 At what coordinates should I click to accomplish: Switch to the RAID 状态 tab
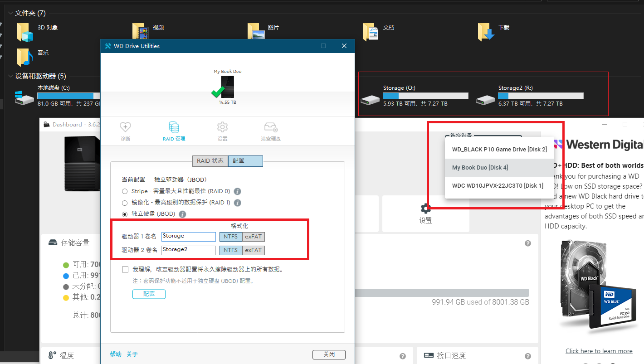click(210, 161)
